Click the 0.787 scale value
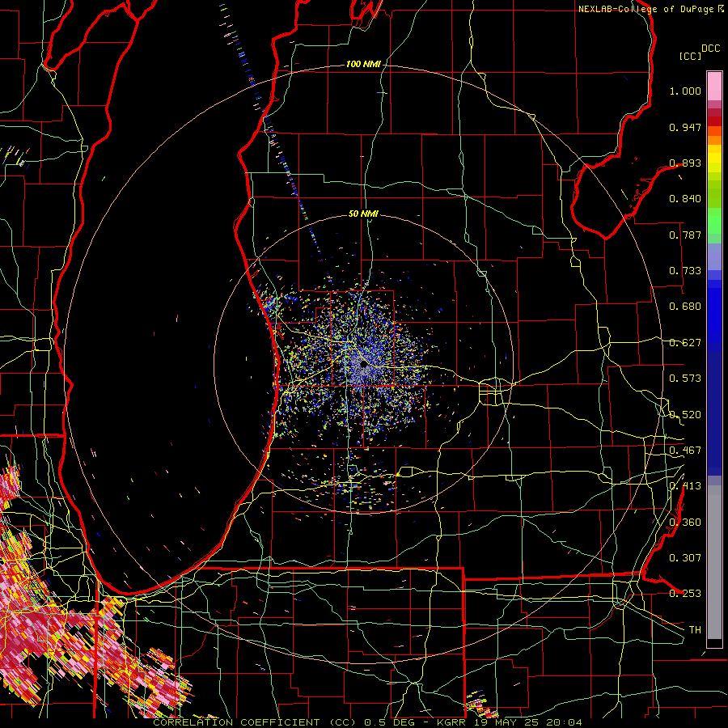The height and width of the screenshot is (728, 728). coord(685,235)
